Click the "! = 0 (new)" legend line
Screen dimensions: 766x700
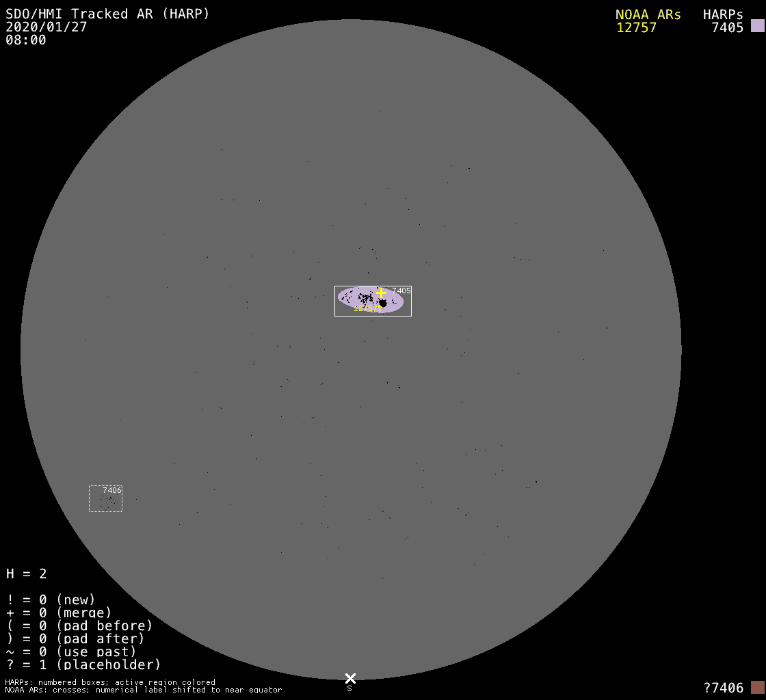(51, 600)
